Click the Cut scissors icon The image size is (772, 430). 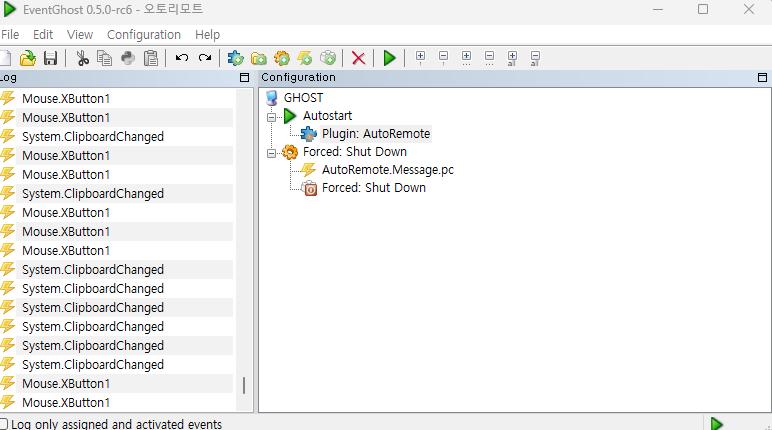coord(82,58)
